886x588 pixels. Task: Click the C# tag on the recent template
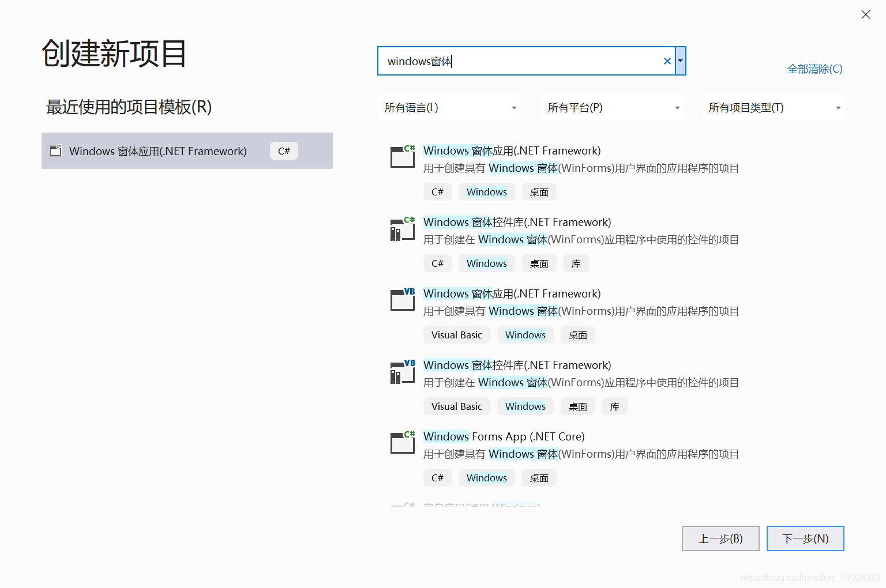tap(284, 150)
